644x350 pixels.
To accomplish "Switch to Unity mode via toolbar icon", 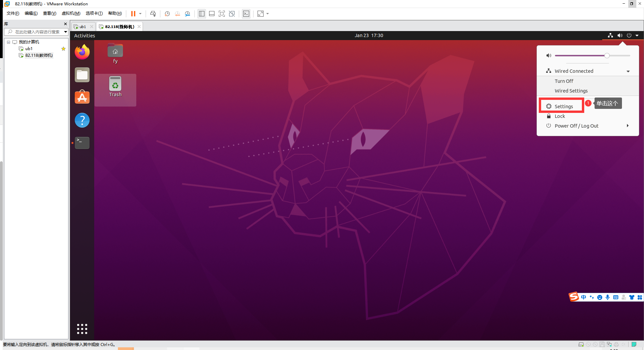I will [232, 14].
